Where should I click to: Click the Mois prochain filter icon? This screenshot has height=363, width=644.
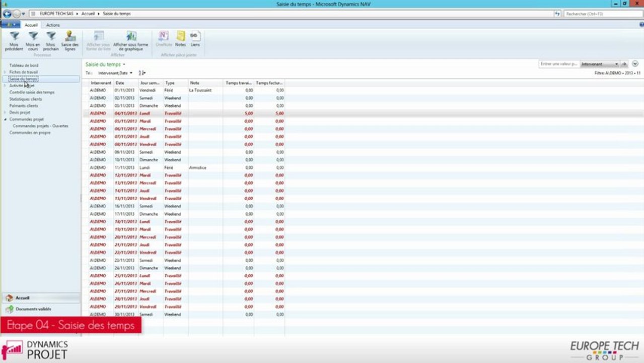51,36
